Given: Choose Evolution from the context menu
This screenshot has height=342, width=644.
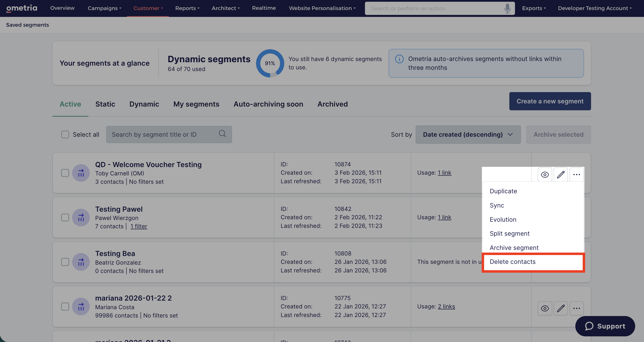Looking at the screenshot, I should click(x=533, y=220).
